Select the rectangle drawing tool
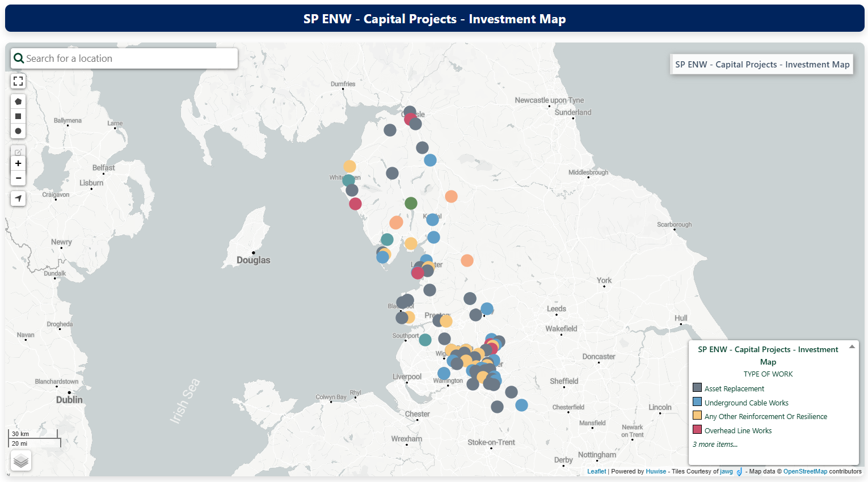Screen dimensions: 868x482 click(x=18, y=116)
